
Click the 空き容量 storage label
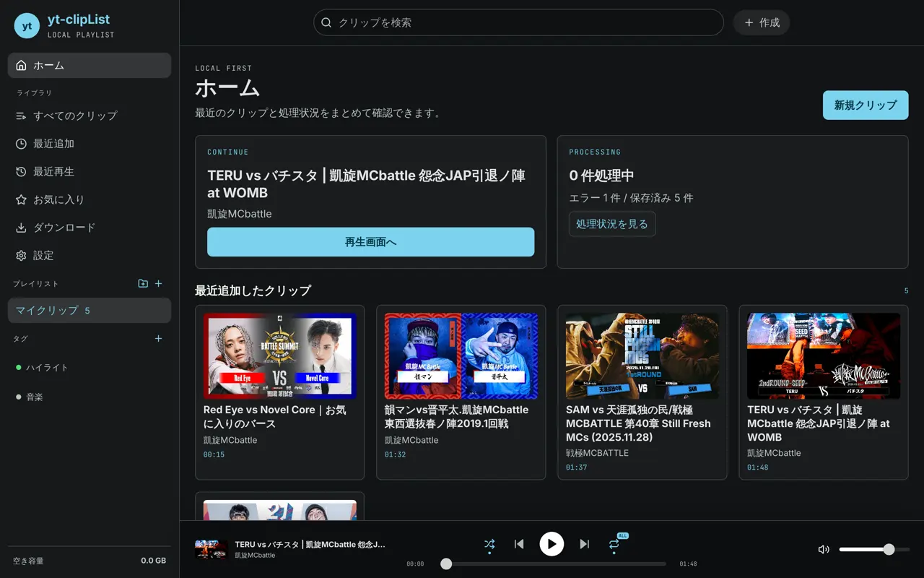coord(28,561)
